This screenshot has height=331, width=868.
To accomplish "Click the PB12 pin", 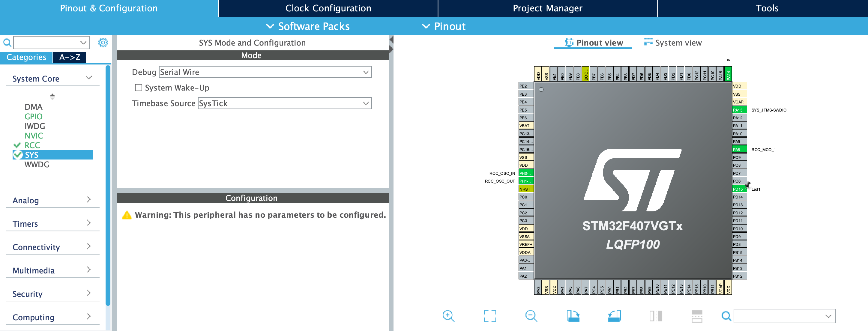I will point(739,276).
